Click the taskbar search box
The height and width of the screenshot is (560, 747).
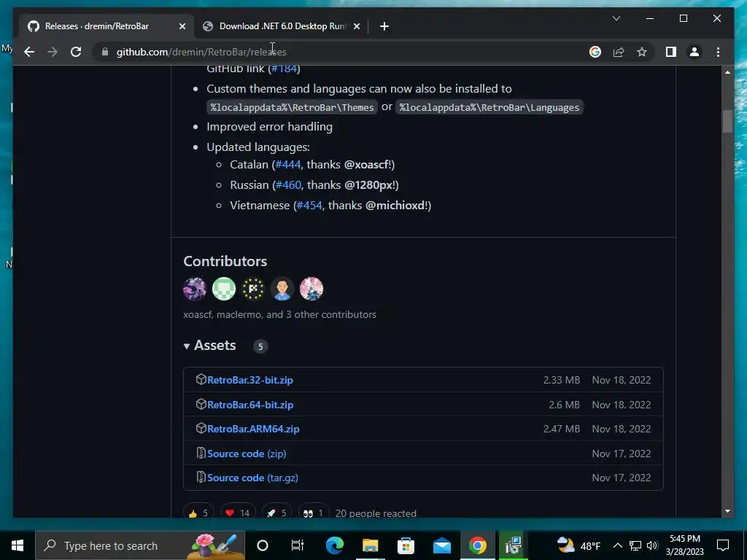click(140, 545)
